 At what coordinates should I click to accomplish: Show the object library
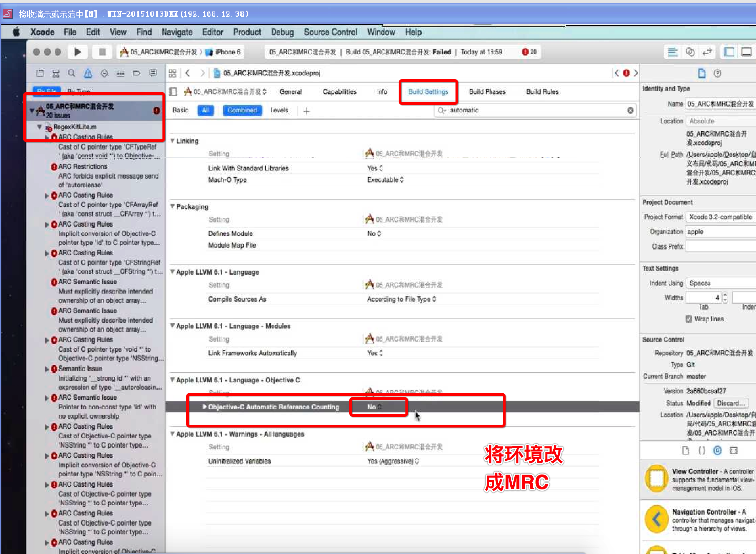717,451
